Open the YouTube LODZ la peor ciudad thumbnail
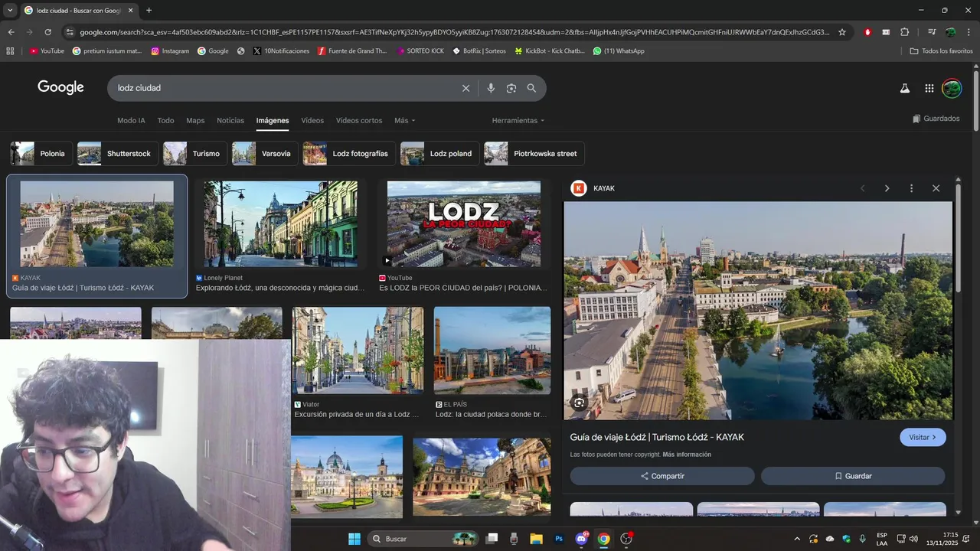The width and height of the screenshot is (980, 551). coord(464,223)
